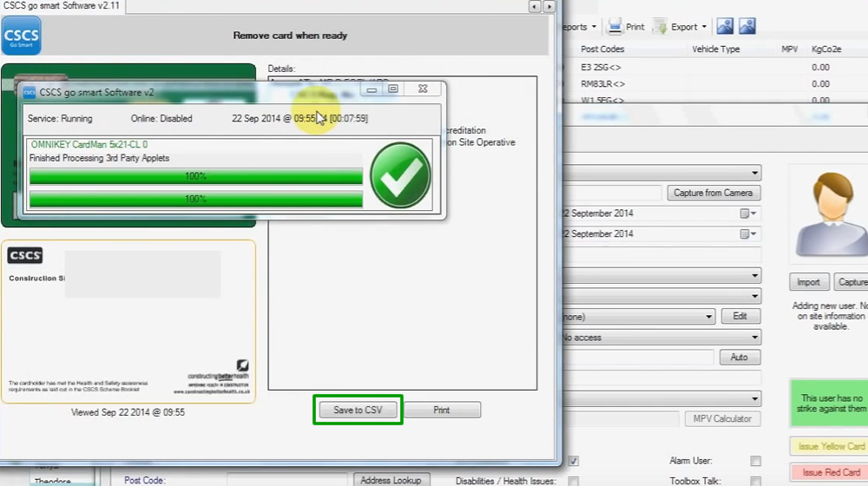The width and height of the screenshot is (868, 486).
Task: Open the calendar picker on the first date field
Action: pos(747,213)
